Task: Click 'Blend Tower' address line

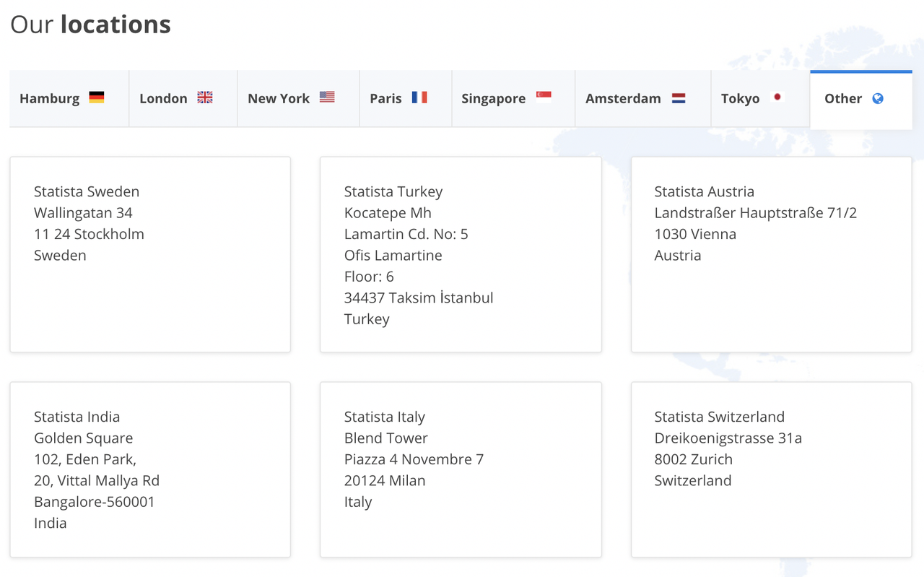Action: pyautogui.click(x=386, y=438)
